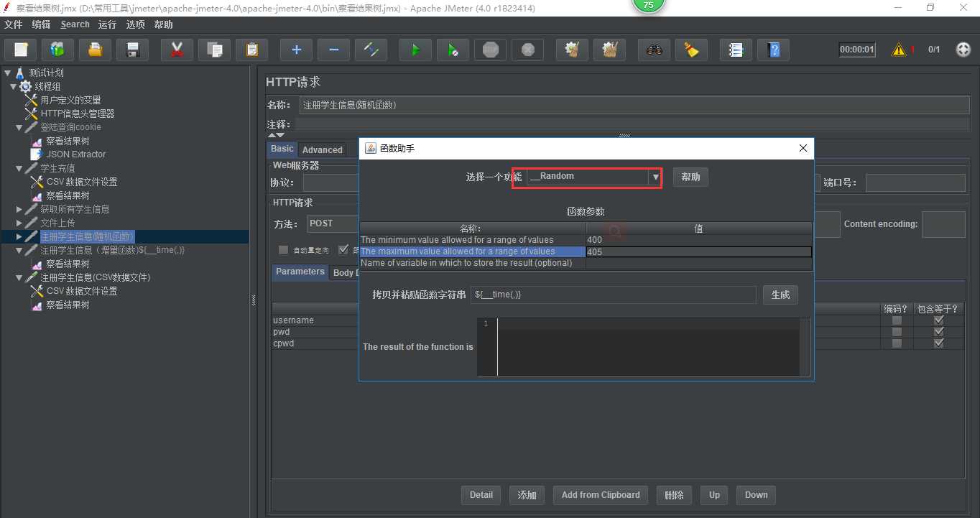Tick the 自动重定向 checkbox
Screen dimensions: 980x518
point(284,250)
